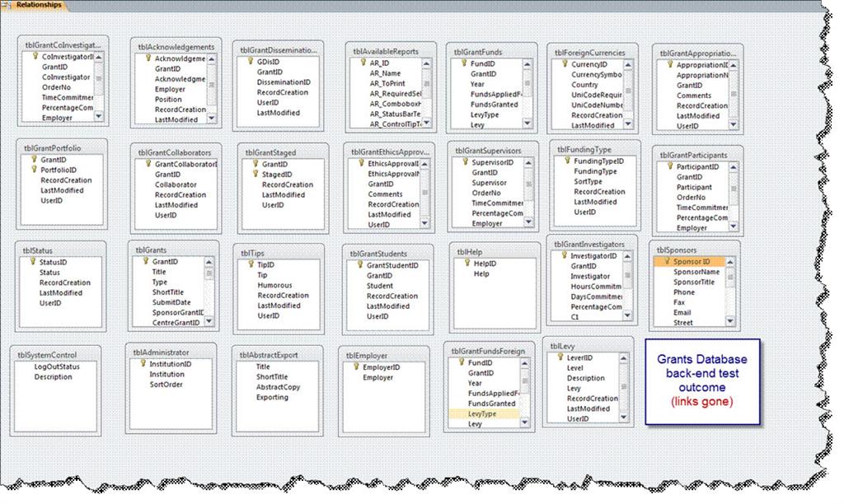Select LogOutStatus field in tblSystemControl
844x504 pixels.
tap(57, 366)
